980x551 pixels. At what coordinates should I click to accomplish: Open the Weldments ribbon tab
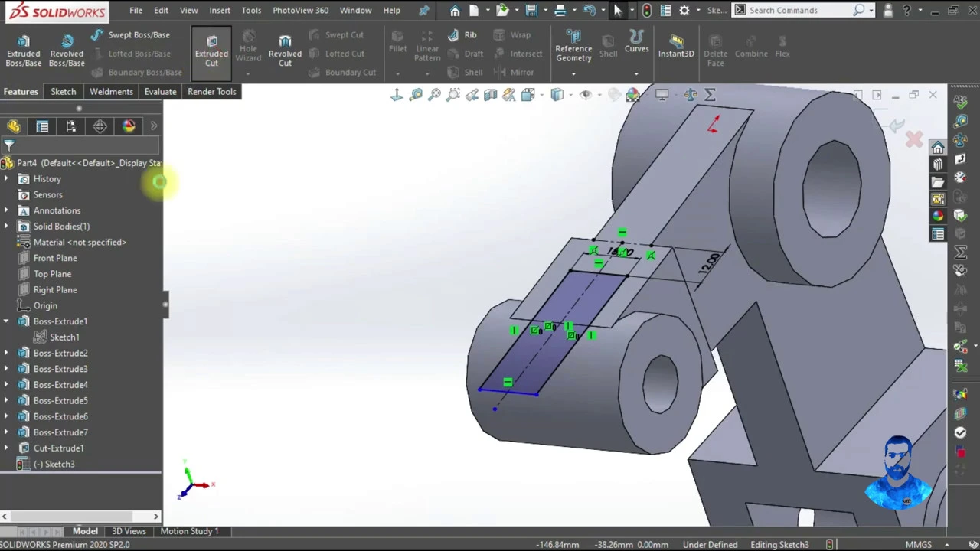111,92
